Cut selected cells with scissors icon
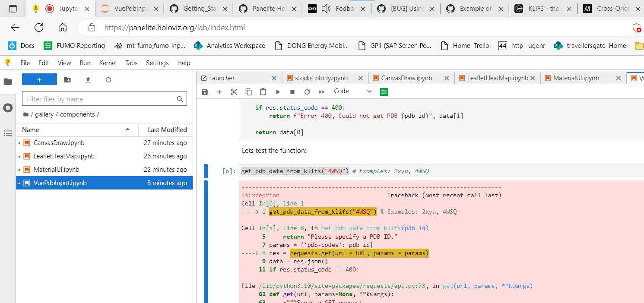 coord(234,92)
